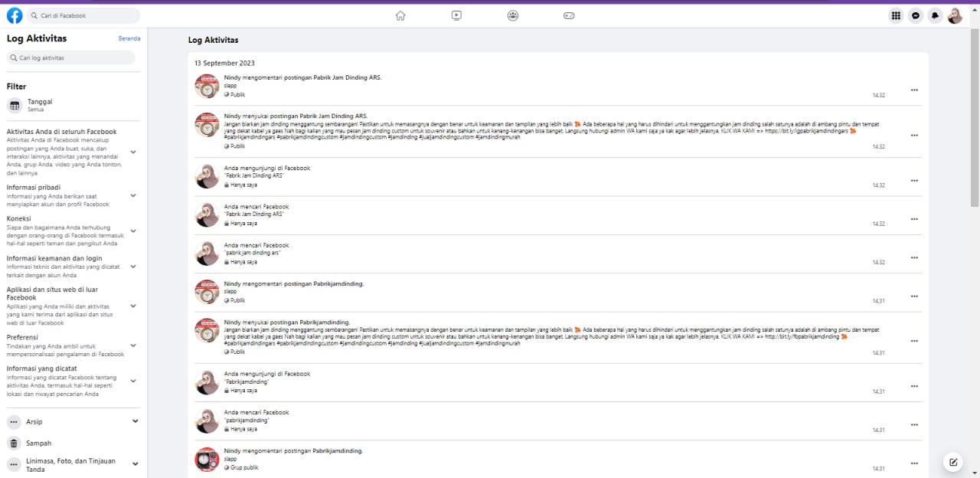Open the Tanggal Semua filter
This screenshot has width=980, height=478.
tap(73, 105)
